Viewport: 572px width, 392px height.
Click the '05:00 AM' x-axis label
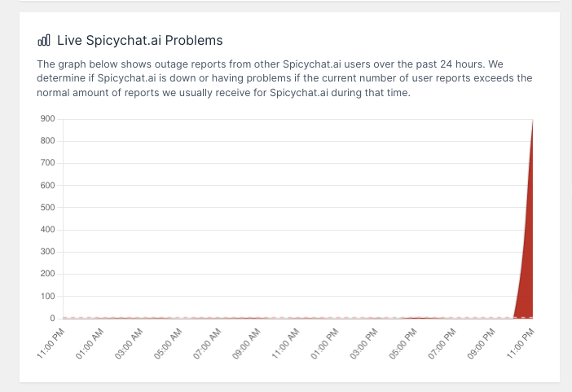168,344
